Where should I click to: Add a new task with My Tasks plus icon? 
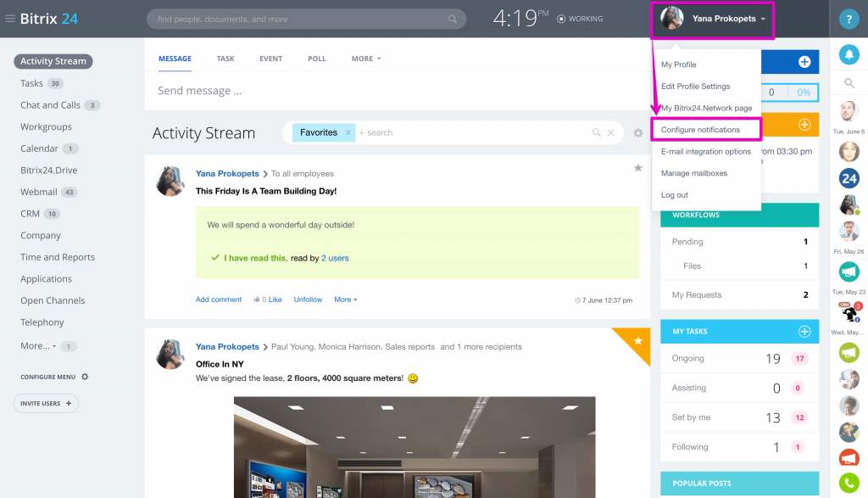[x=804, y=331]
